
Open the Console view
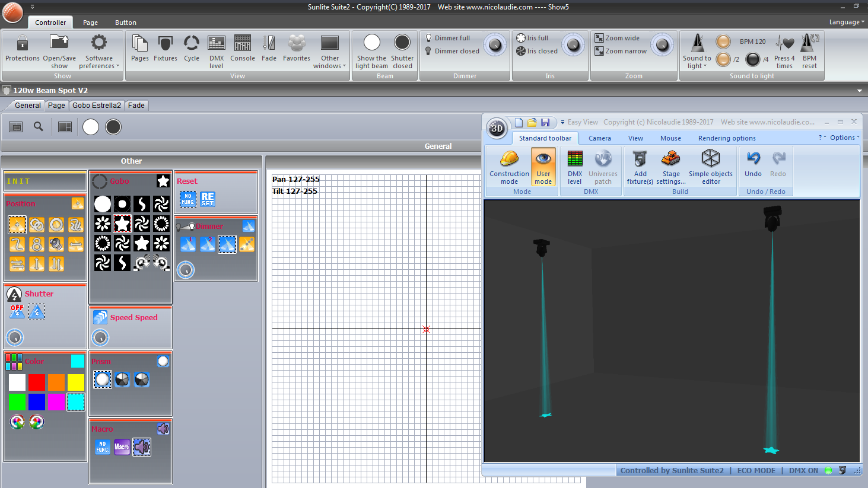tap(243, 49)
